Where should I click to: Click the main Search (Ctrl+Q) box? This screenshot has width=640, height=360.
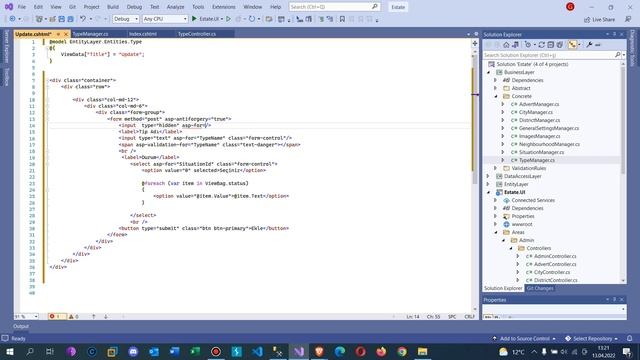334,7
